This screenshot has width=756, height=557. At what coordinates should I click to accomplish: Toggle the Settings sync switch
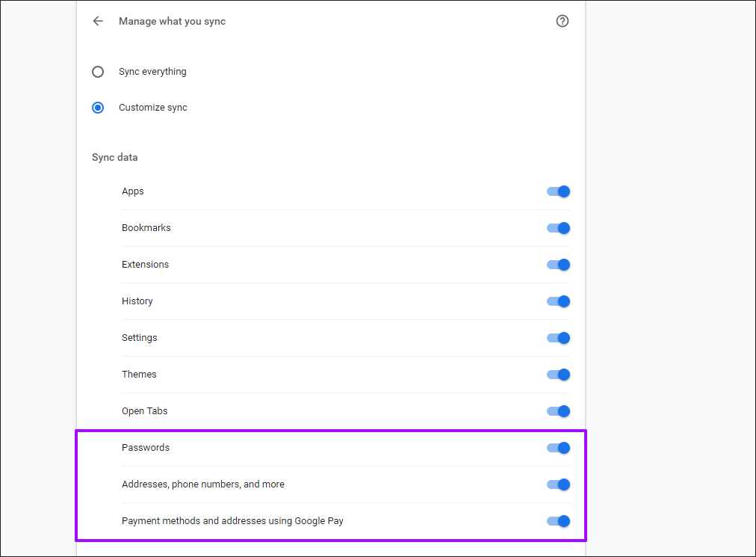[x=558, y=338]
